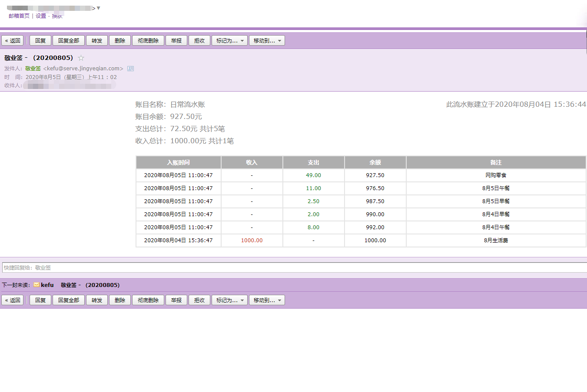The width and height of the screenshot is (587, 392).
Task: Click the 8月4日午餐 remark cell
Action: 496,227
